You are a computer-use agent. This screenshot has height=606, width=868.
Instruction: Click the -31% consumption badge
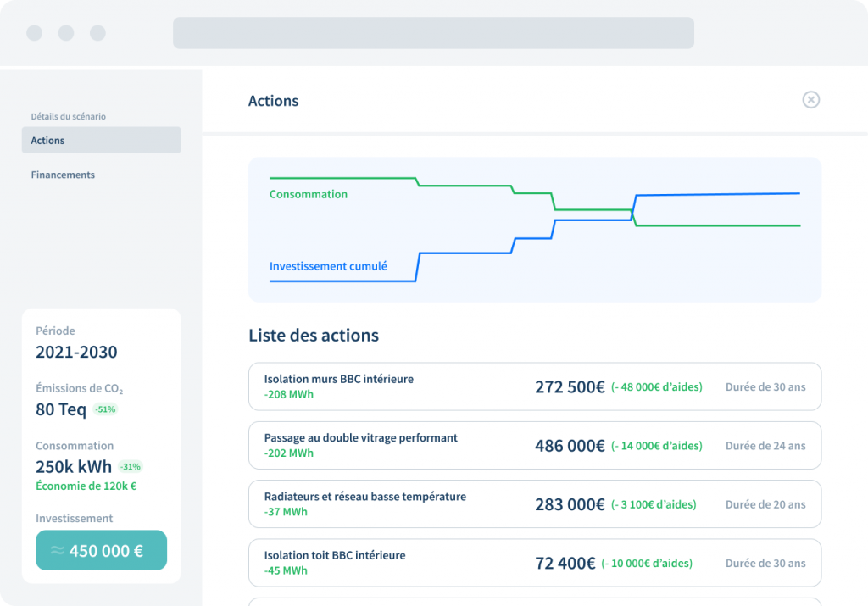[x=129, y=466]
